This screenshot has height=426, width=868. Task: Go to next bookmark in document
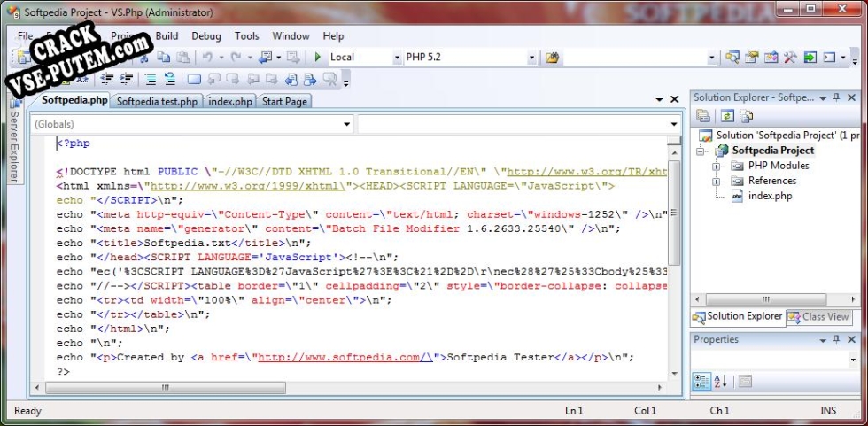[310, 80]
